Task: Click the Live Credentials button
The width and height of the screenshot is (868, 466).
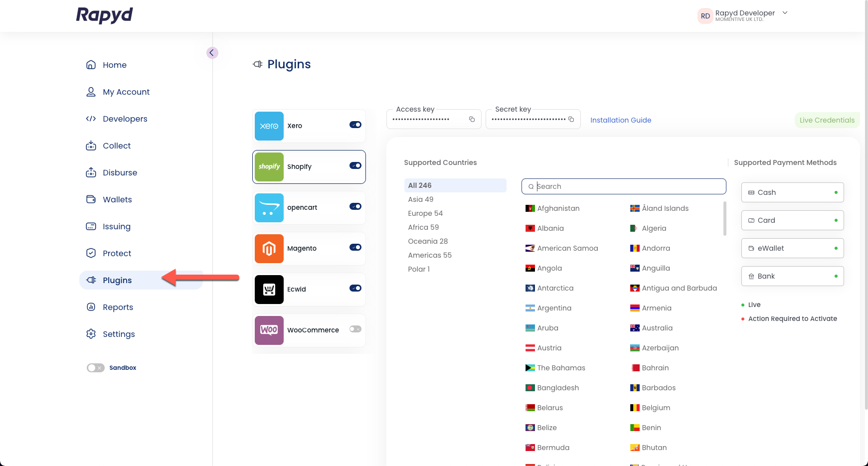Action: click(827, 120)
